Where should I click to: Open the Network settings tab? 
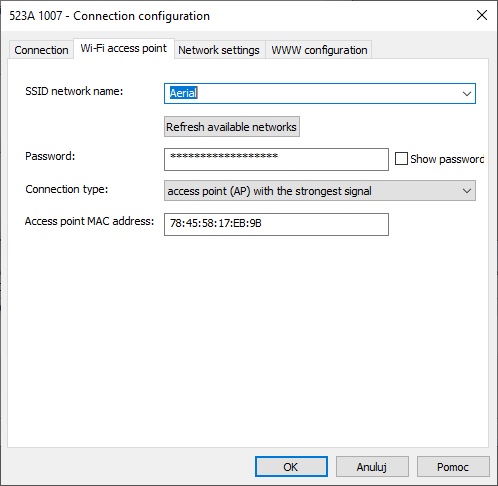coord(219,50)
